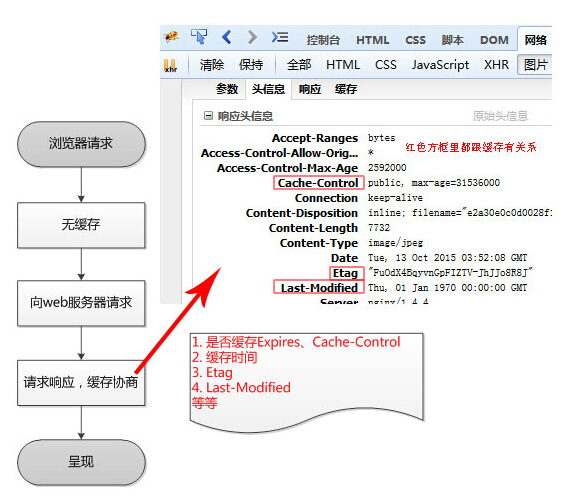Click the value public, max-age=31536000
577x502 pixels.
coord(434,183)
